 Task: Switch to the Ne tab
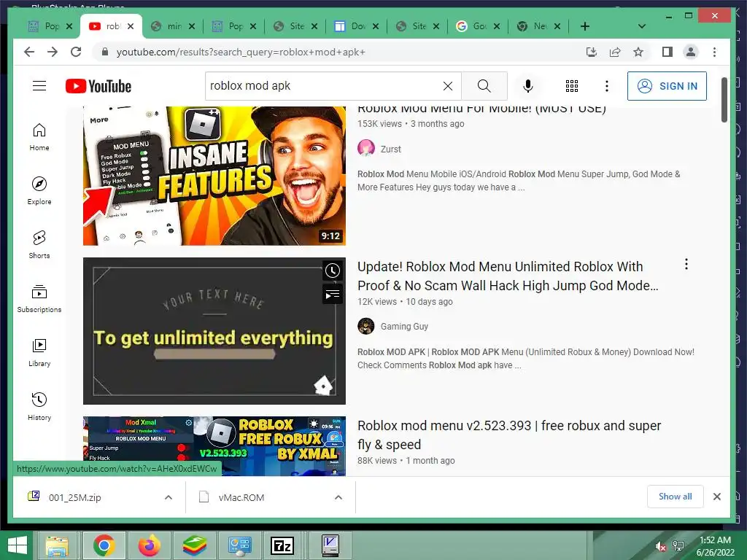tap(533, 26)
